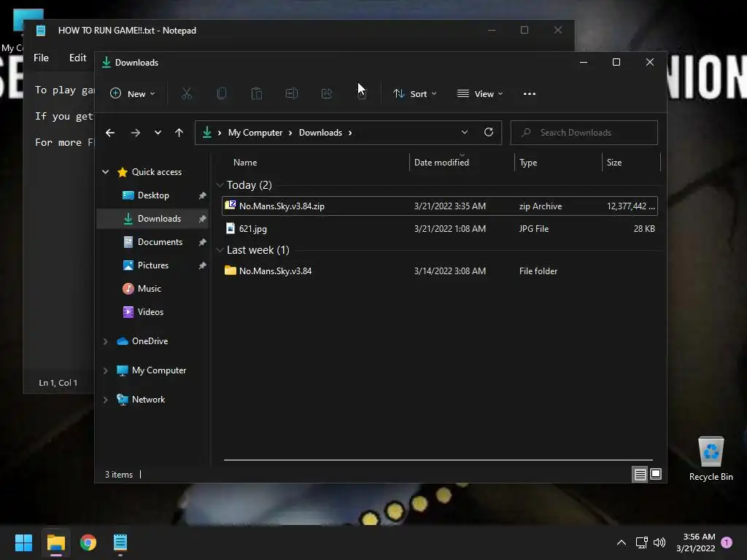The height and width of the screenshot is (560, 747).
Task: Expand address bar history dropdown
Action: coord(465,132)
